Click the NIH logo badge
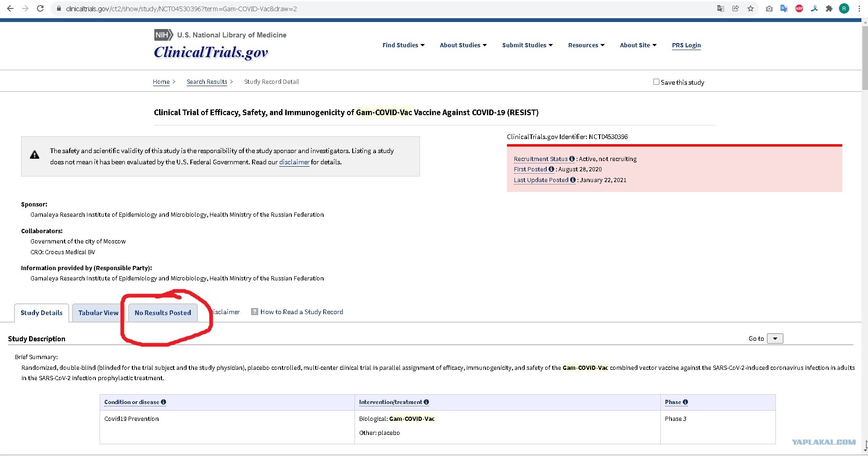The height and width of the screenshot is (456, 868). click(164, 35)
